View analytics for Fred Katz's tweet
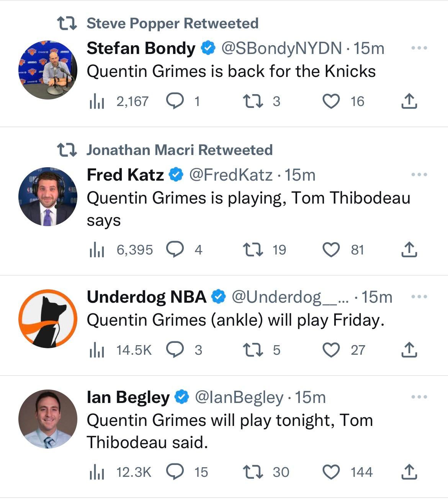Image resolution: width=448 pixels, height=499 pixels. pos(97,250)
